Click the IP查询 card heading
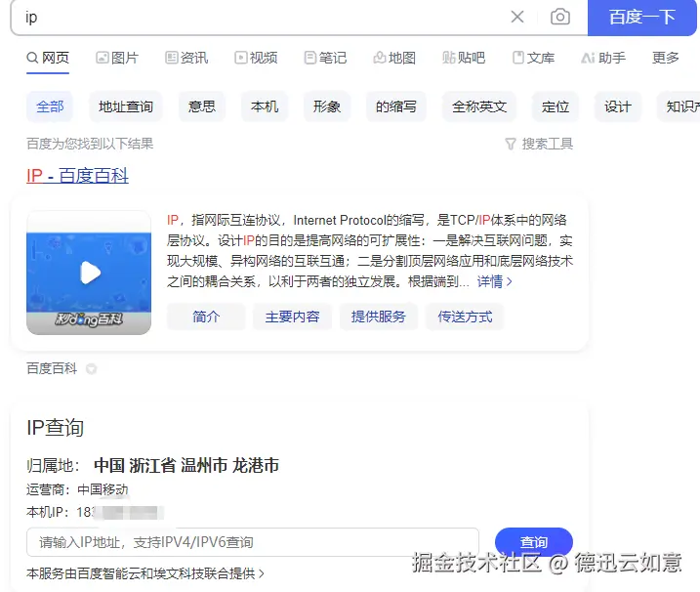Image resolution: width=700 pixels, height=592 pixels. click(55, 428)
